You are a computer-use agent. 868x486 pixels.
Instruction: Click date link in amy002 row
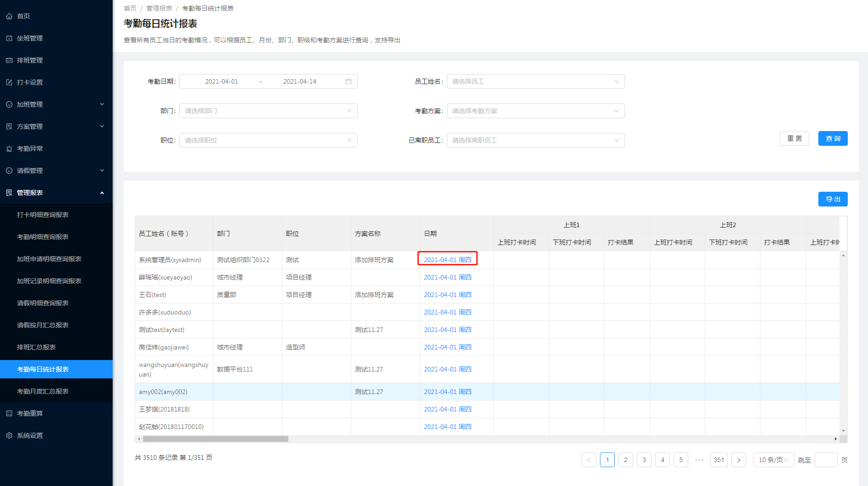[x=447, y=392]
